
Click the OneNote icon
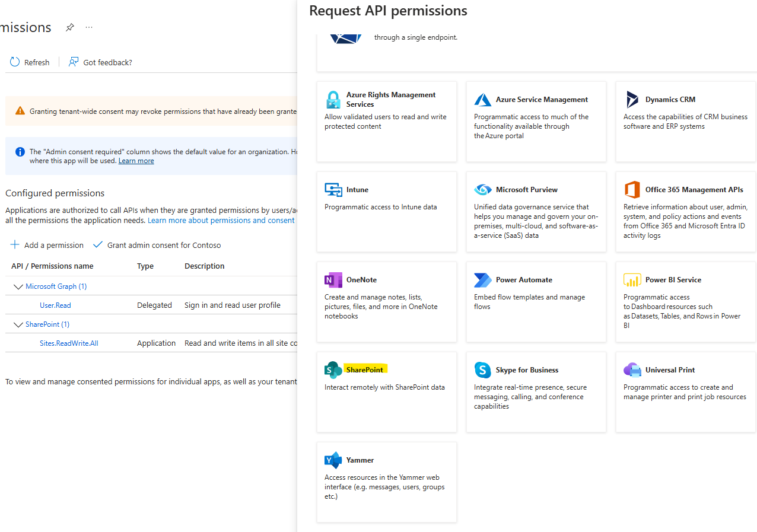coord(333,280)
